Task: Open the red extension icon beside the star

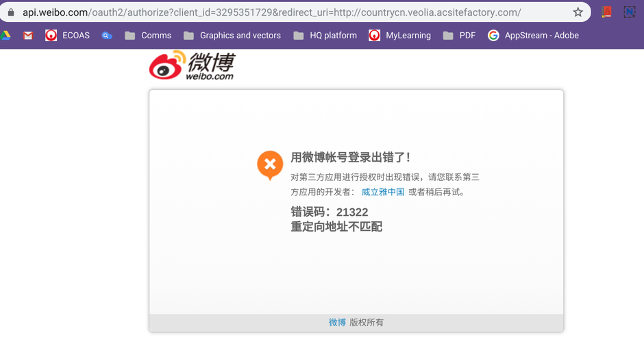Action: (x=606, y=12)
